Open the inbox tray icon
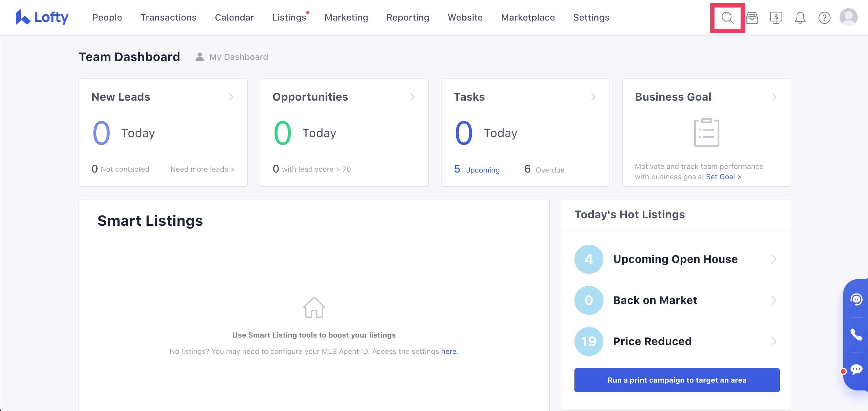The image size is (868, 411). tap(752, 18)
